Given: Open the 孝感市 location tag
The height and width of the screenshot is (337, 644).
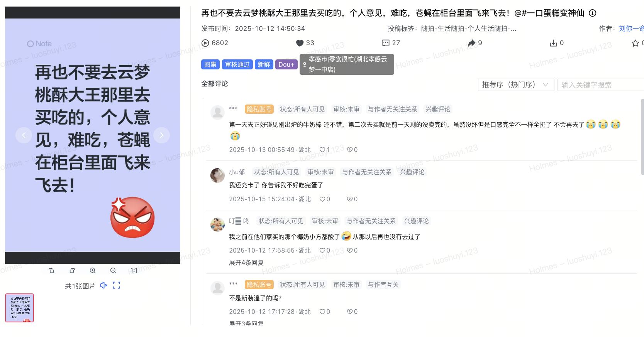Looking at the screenshot, I should tap(347, 64).
